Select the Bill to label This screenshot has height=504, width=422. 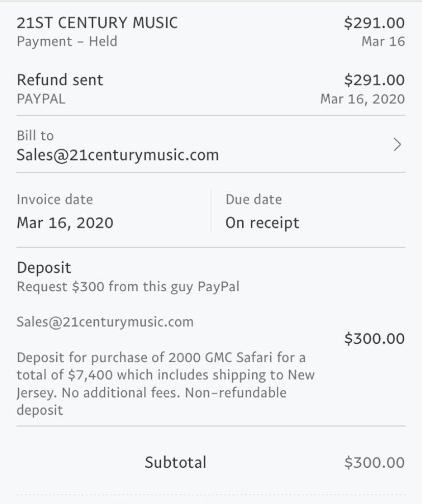tap(35, 136)
